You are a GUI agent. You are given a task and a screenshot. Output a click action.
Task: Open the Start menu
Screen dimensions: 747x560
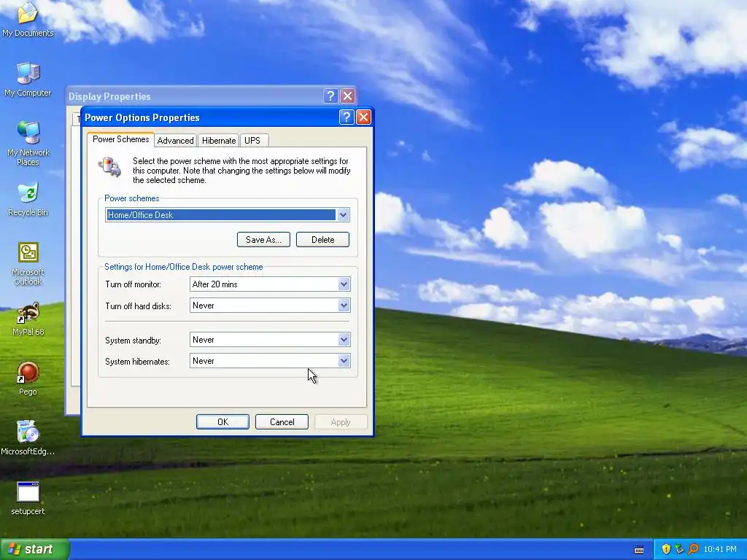click(x=35, y=549)
